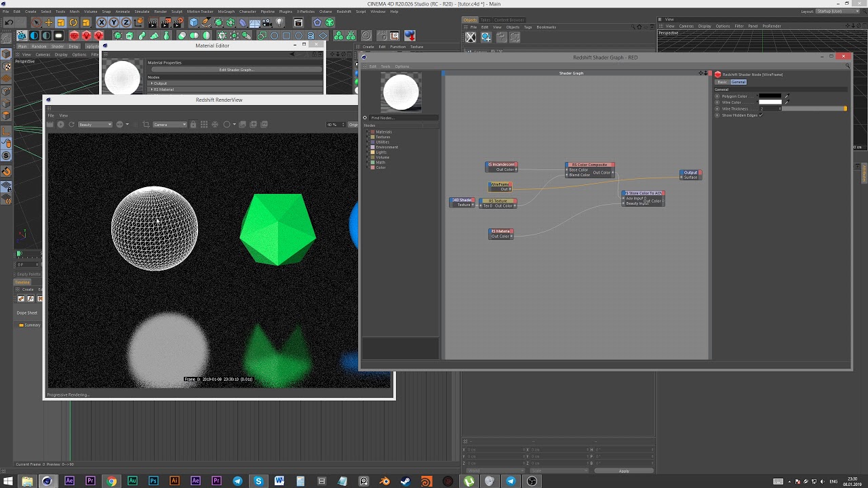Add a Light object
Screen dimensions: 868x488
[x=279, y=22]
